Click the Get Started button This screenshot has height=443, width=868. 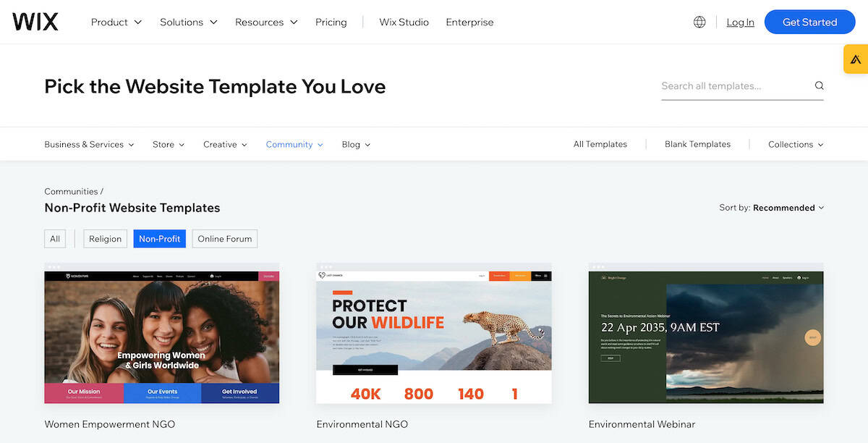[809, 22]
